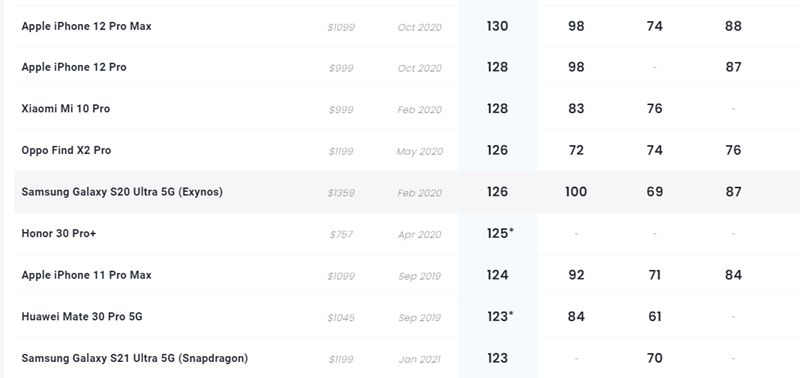Open the Oppo Find X2 Pro link
The image size is (800, 378).
click(66, 150)
